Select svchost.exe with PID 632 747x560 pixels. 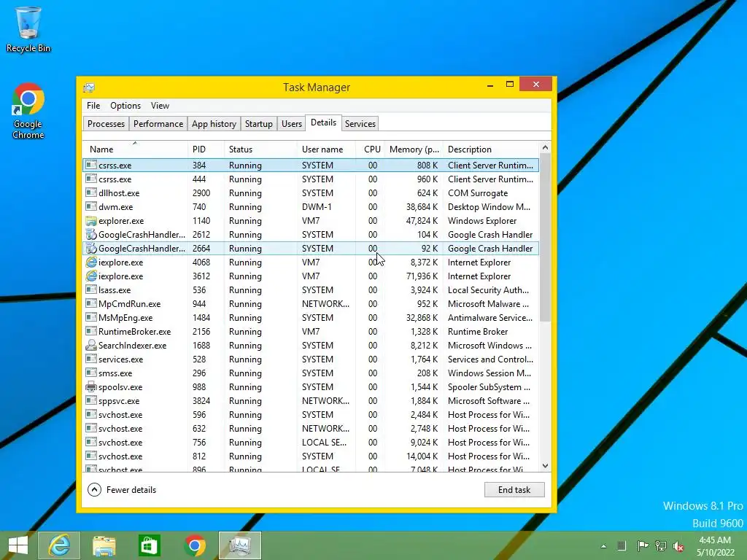pyautogui.click(x=311, y=429)
